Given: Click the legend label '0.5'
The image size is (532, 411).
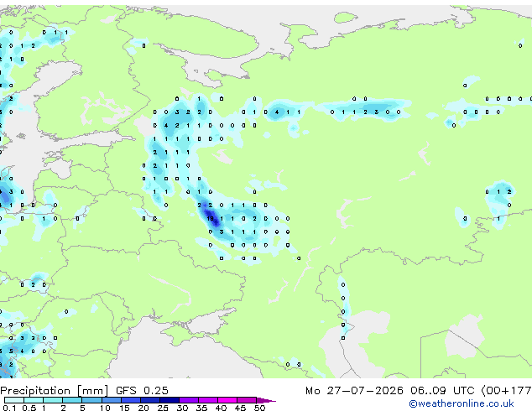Looking at the screenshot, I should pyautogui.click(x=29, y=408).
